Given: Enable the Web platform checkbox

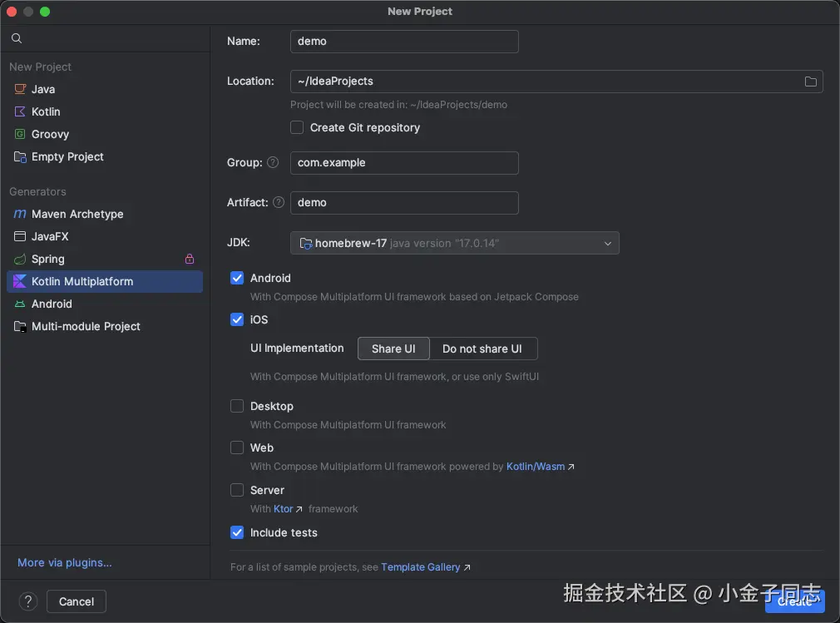Looking at the screenshot, I should pyautogui.click(x=237, y=447).
